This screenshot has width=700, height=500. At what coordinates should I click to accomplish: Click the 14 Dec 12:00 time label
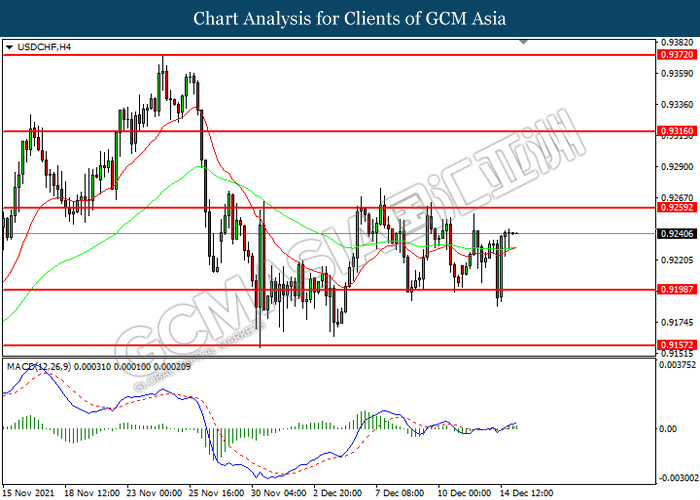pos(526,493)
